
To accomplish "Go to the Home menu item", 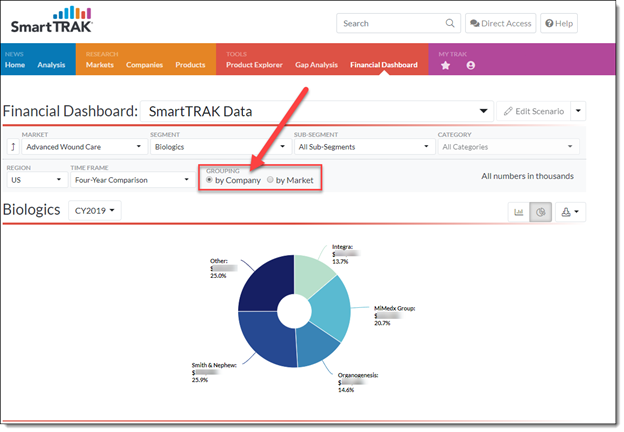I will (x=15, y=65).
